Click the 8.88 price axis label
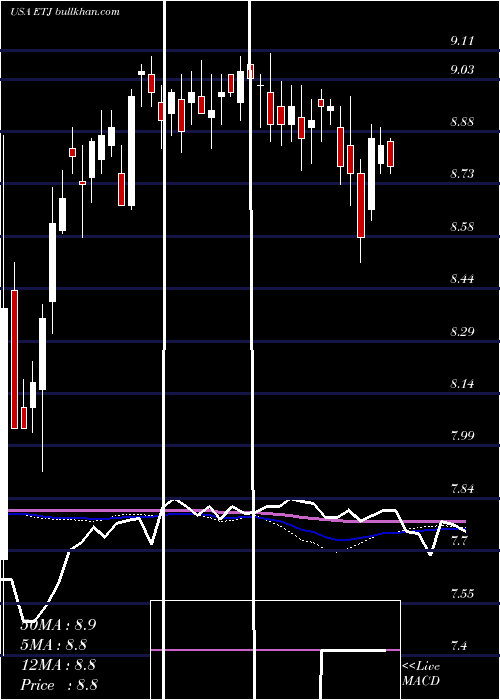The image size is (500, 700). click(x=462, y=122)
